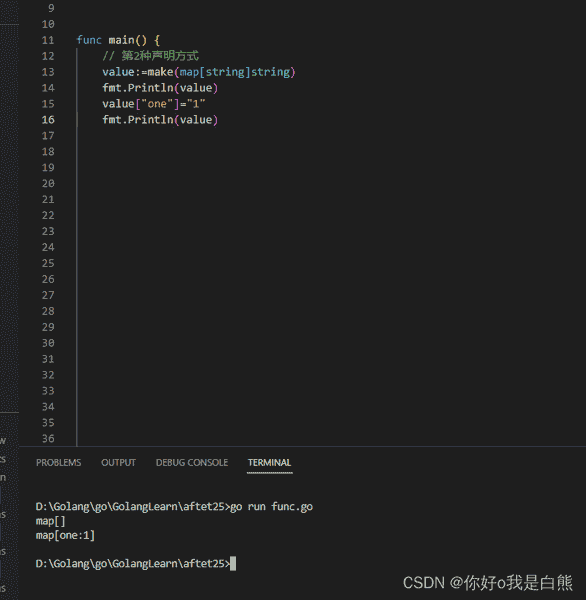Click line number 9 at top
The width and height of the screenshot is (586, 600).
51,8
